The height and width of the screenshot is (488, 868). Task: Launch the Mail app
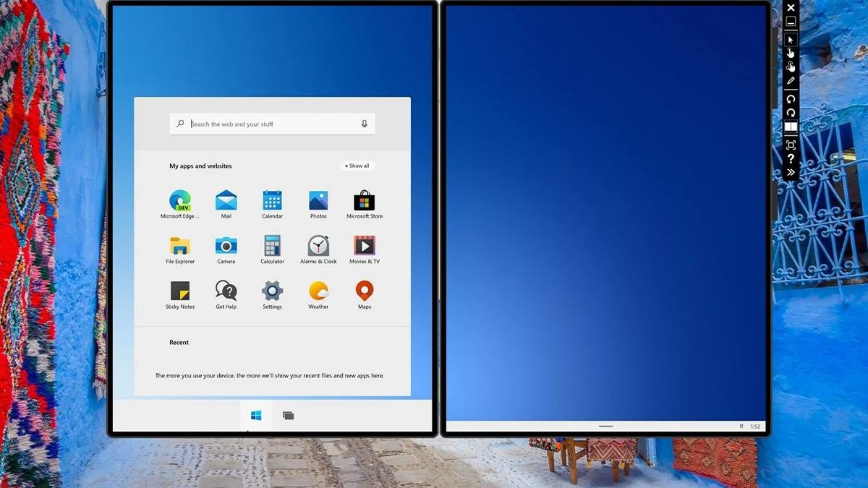[x=226, y=201]
